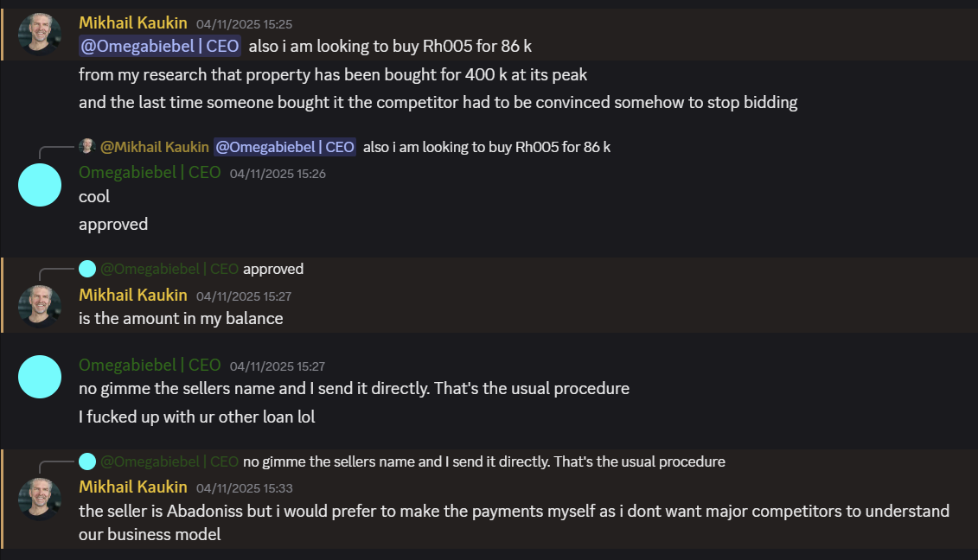Click small cyan avatar in the "no gimme" reply preview
The height and width of the screenshot is (560, 978).
[x=87, y=461]
